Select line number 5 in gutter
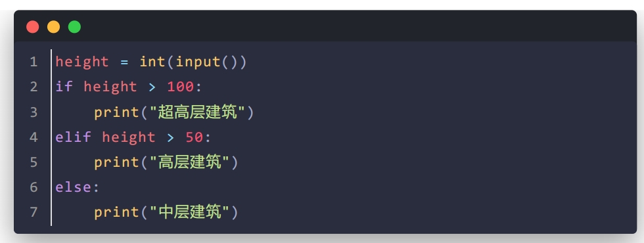Image resolution: width=644 pixels, height=243 pixels. pos(34,162)
